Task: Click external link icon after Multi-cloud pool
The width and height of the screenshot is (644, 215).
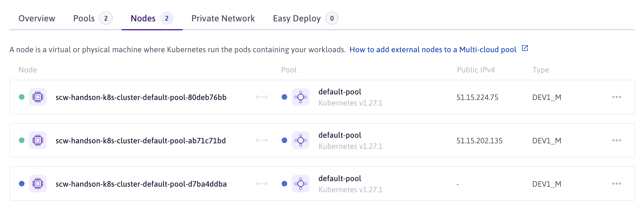Action: click(525, 48)
